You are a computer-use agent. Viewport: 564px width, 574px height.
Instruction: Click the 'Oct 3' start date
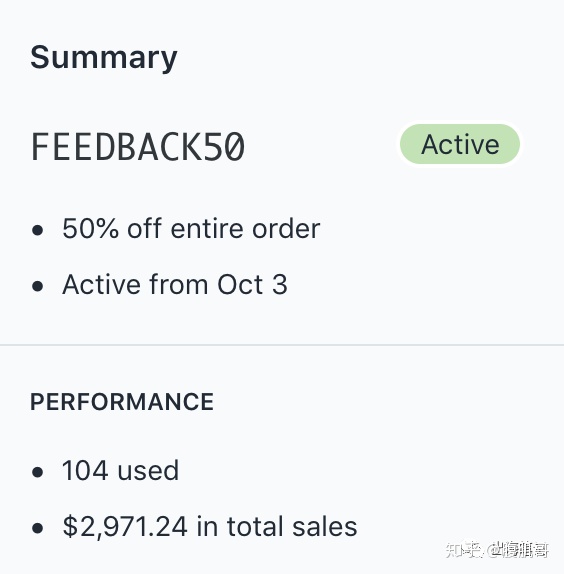[x=253, y=284]
